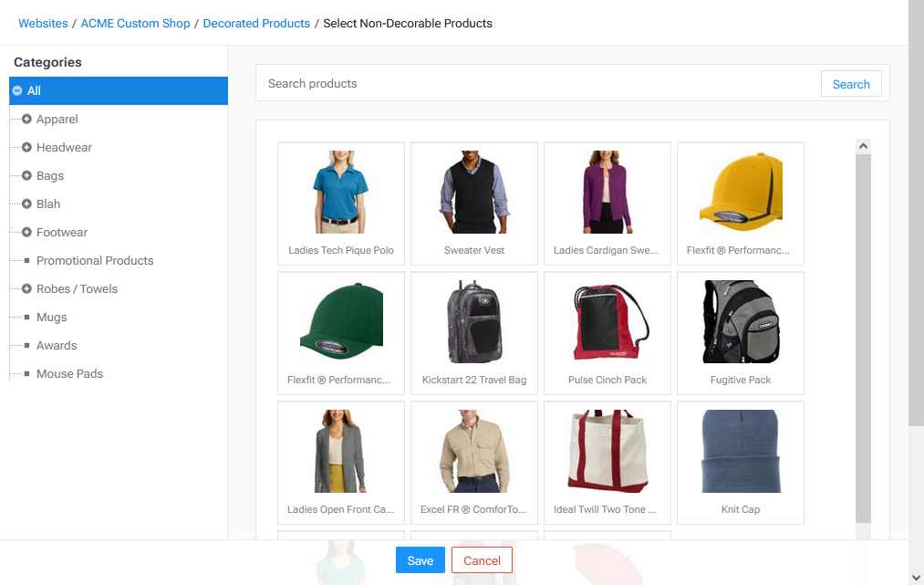
Task: Expand the Apparel category
Action: 27,120
